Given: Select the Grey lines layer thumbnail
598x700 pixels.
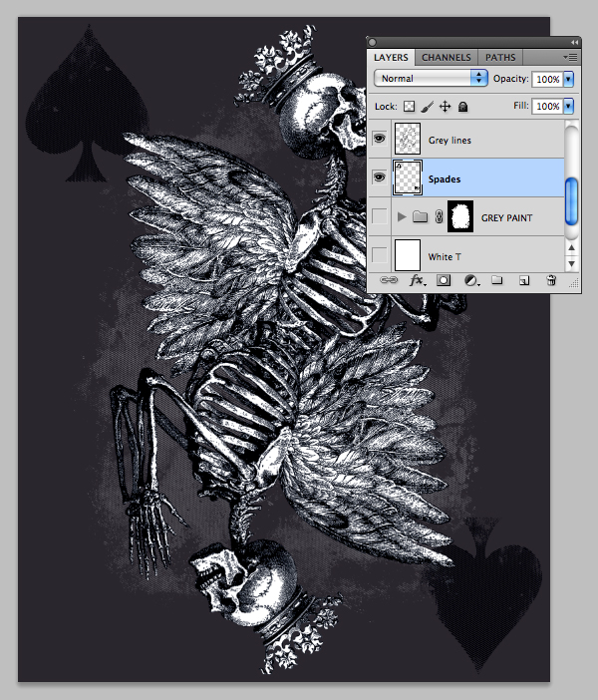Looking at the screenshot, I should 408,139.
